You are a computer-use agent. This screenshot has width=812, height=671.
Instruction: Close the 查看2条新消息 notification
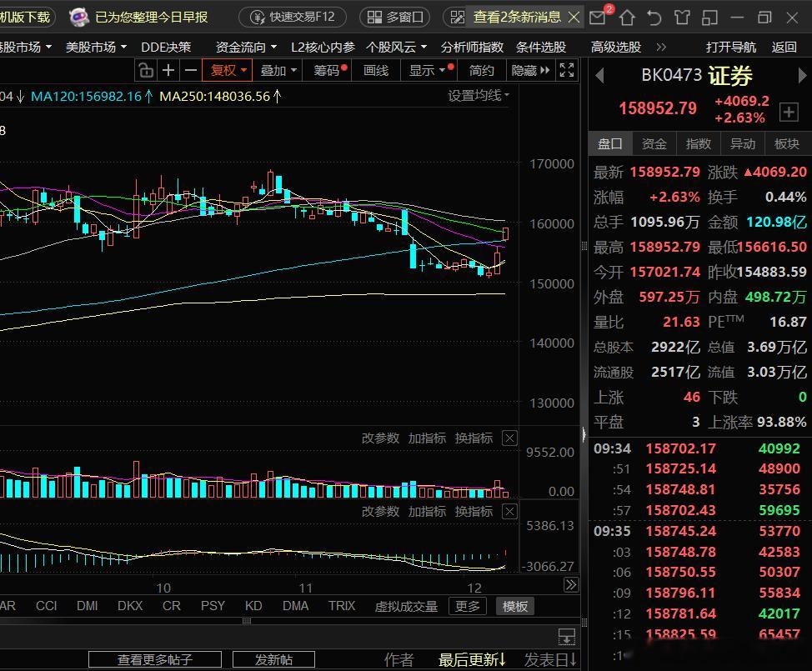(574, 17)
